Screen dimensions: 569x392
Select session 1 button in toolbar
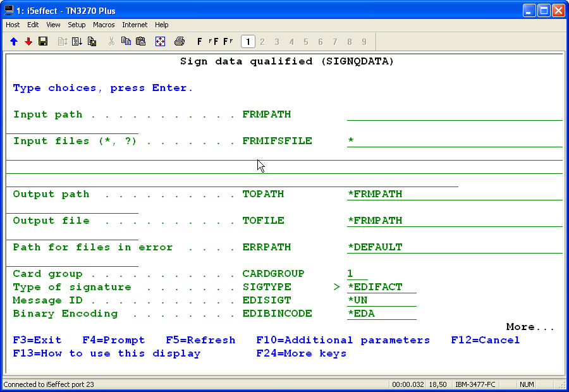[248, 42]
